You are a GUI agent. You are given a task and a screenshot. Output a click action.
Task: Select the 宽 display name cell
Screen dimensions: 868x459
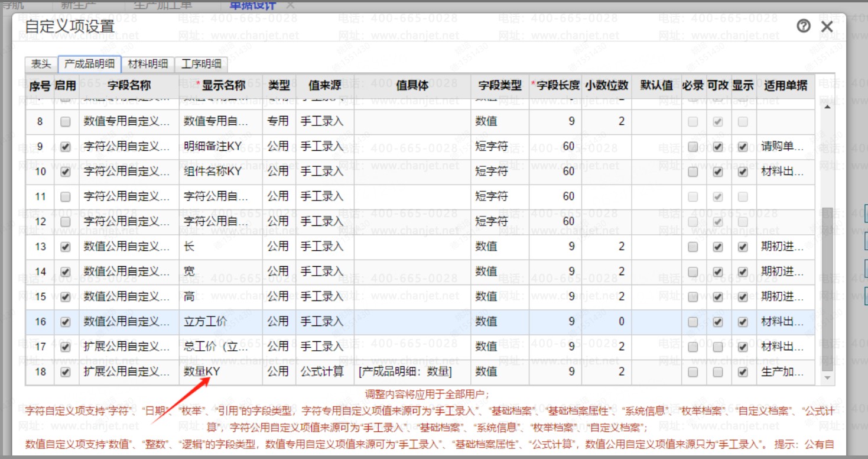pos(221,271)
